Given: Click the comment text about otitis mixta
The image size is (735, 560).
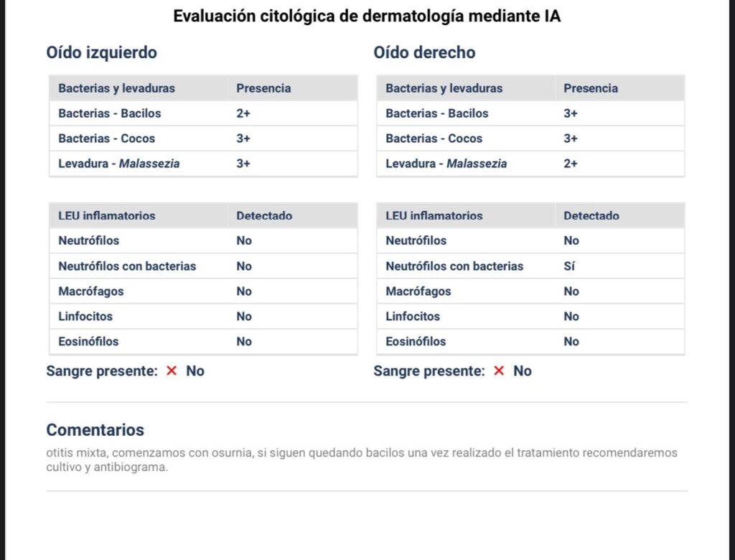Looking at the screenshot, I should (x=362, y=459).
